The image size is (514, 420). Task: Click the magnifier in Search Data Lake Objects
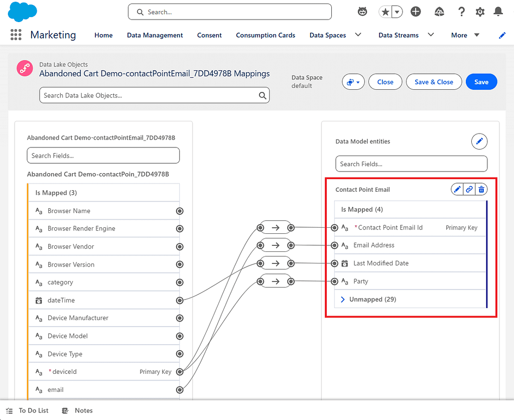263,95
